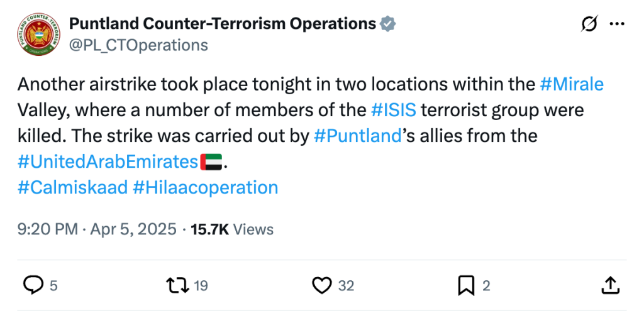Image resolution: width=644 pixels, height=311 pixels.
Task: Open the #Hilaacoperation hashtag
Action: click(x=206, y=187)
